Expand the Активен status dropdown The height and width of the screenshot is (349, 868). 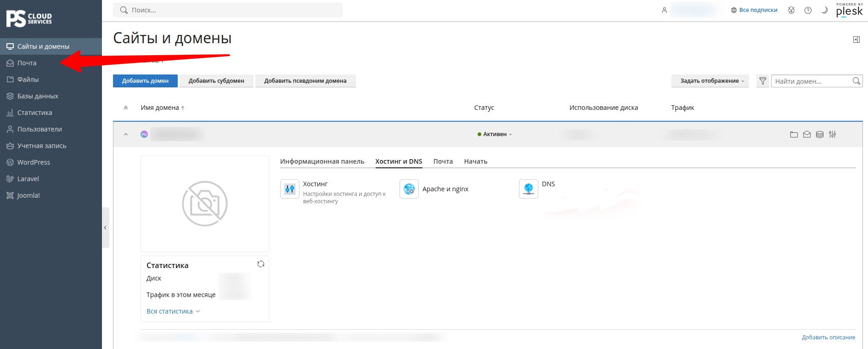point(495,134)
